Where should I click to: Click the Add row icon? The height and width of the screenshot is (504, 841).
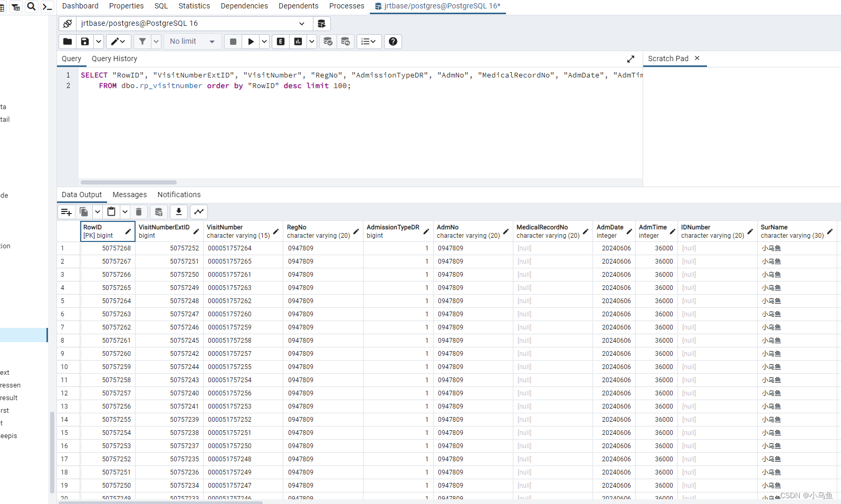[66, 212]
